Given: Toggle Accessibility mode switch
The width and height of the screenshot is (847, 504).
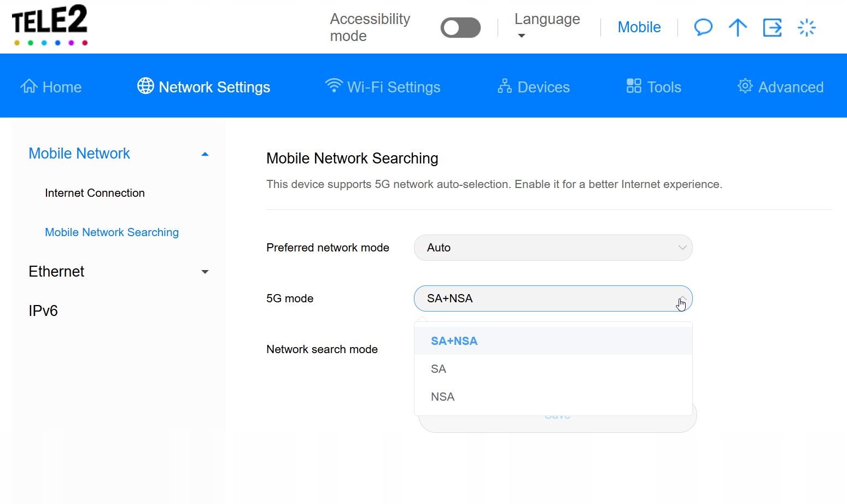Looking at the screenshot, I should [x=460, y=28].
